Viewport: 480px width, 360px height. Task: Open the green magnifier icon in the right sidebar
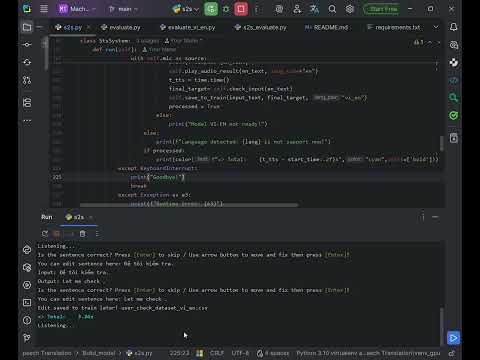tap(453, 98)
